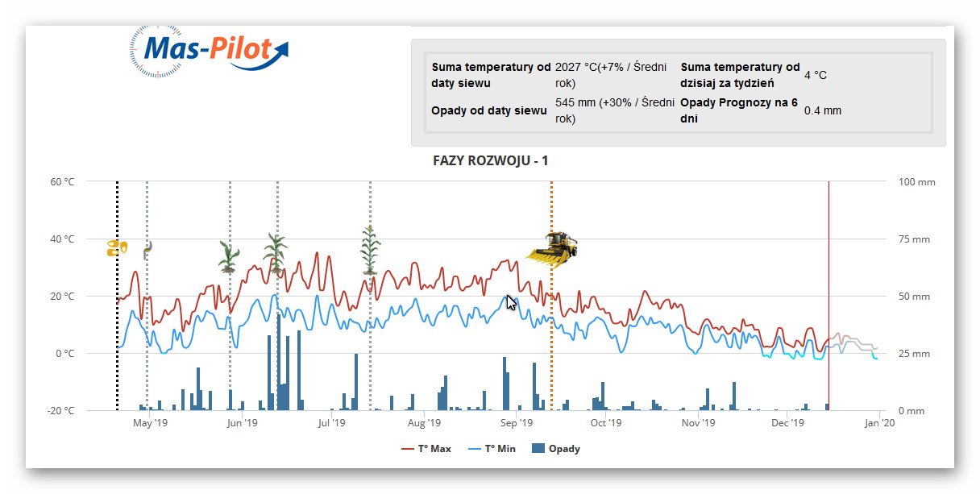This screenshot has width=980, height=494.
Task: Click the yellow seed sowing icon
Action: click(x=117, y=248)
